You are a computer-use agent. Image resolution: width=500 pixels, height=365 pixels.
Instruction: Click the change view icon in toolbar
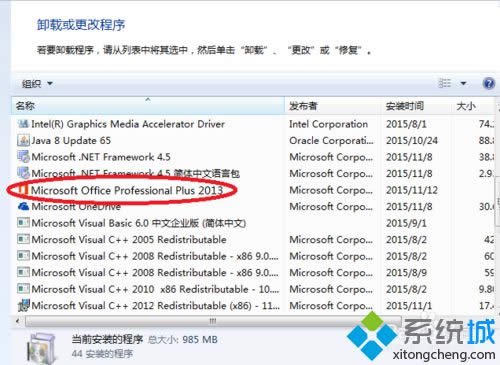pyautogui.click(x=445, y=83)
